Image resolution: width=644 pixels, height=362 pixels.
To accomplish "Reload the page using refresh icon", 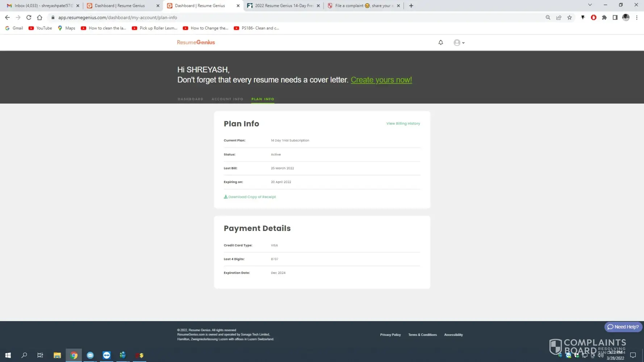I will coord(29,17).
